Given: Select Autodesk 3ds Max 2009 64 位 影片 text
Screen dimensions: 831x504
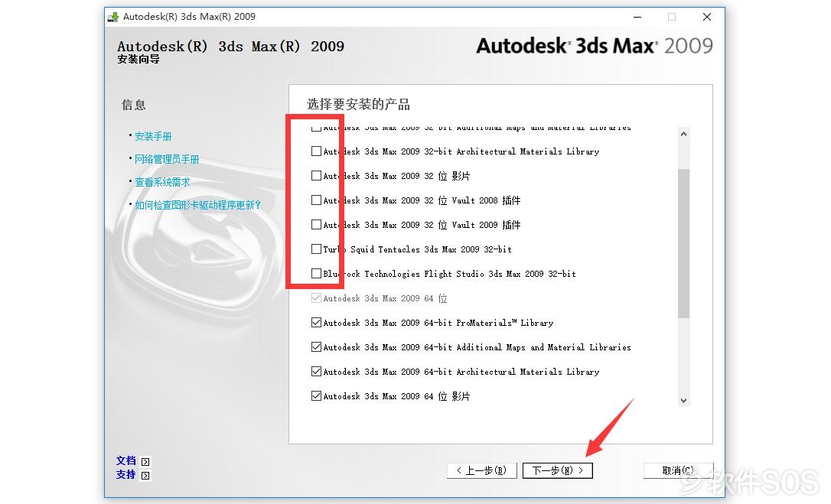Looking at the screenshot, I should point(396,396).
